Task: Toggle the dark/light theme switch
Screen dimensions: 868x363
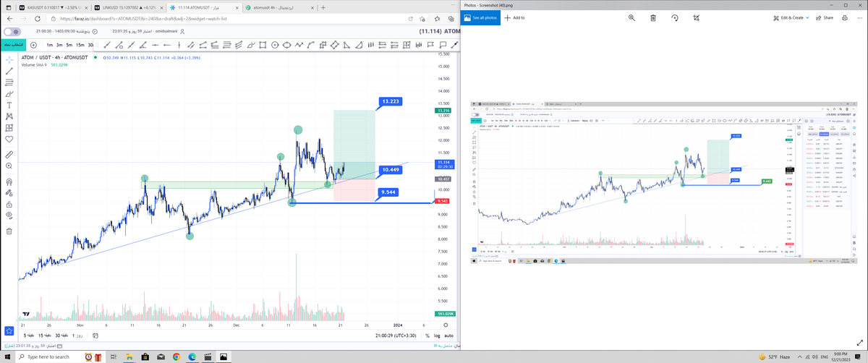Action: (12, 32)
